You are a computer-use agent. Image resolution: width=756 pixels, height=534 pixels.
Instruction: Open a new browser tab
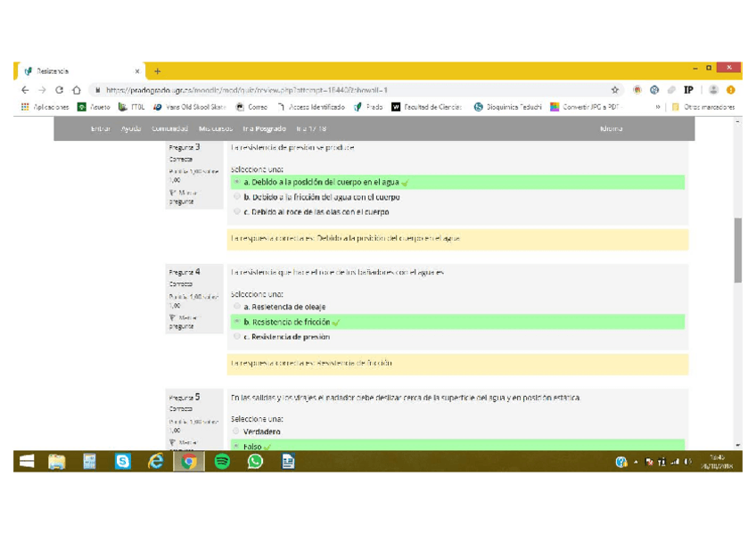[x=158, y=71]
